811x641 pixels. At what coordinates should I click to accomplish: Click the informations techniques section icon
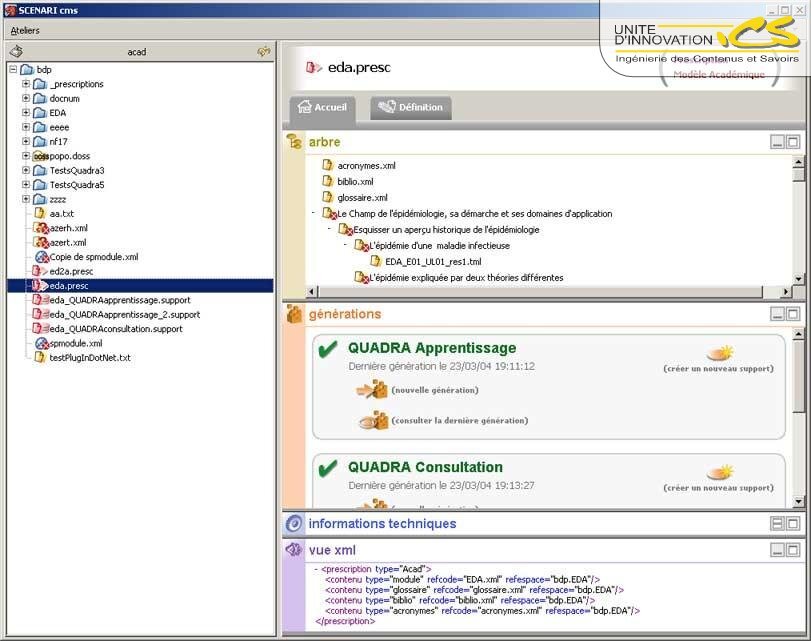pyautogui.click(x=294, y=524)
